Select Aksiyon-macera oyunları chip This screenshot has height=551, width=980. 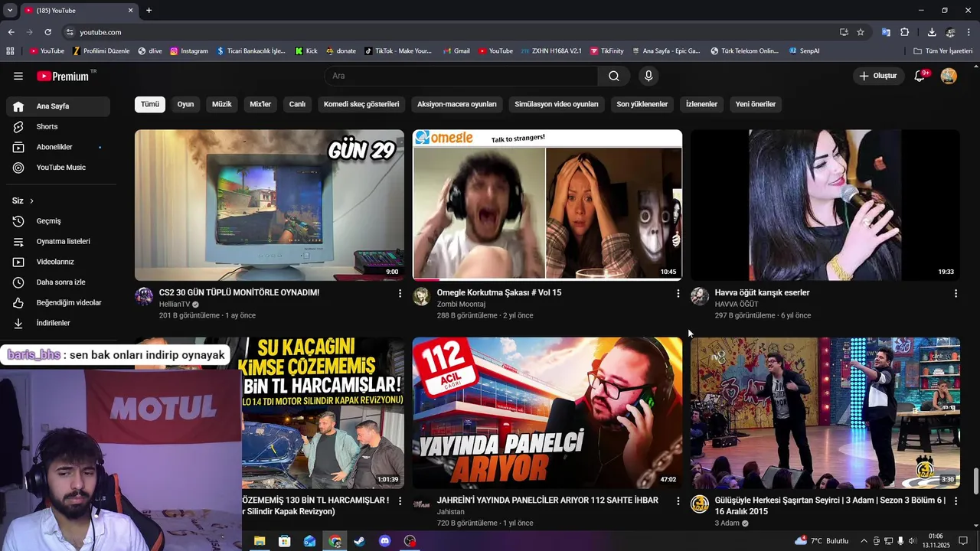pyautogui.click(x=457, y=104)
